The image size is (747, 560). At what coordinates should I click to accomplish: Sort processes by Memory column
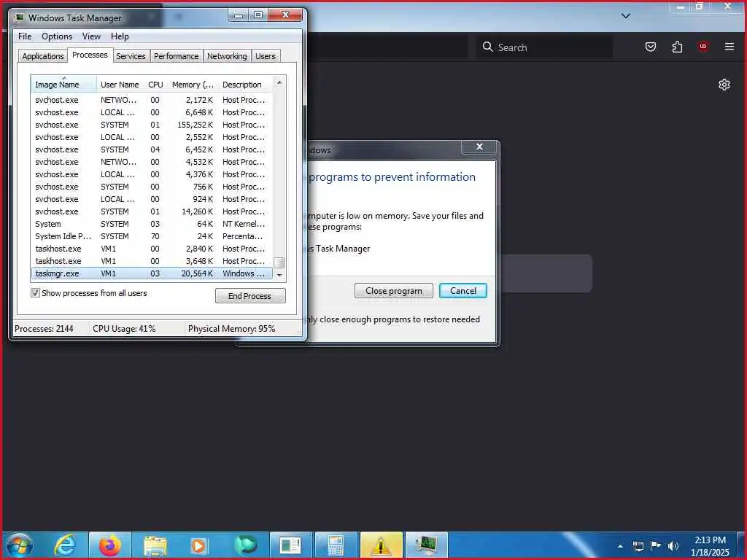[193, 85]
